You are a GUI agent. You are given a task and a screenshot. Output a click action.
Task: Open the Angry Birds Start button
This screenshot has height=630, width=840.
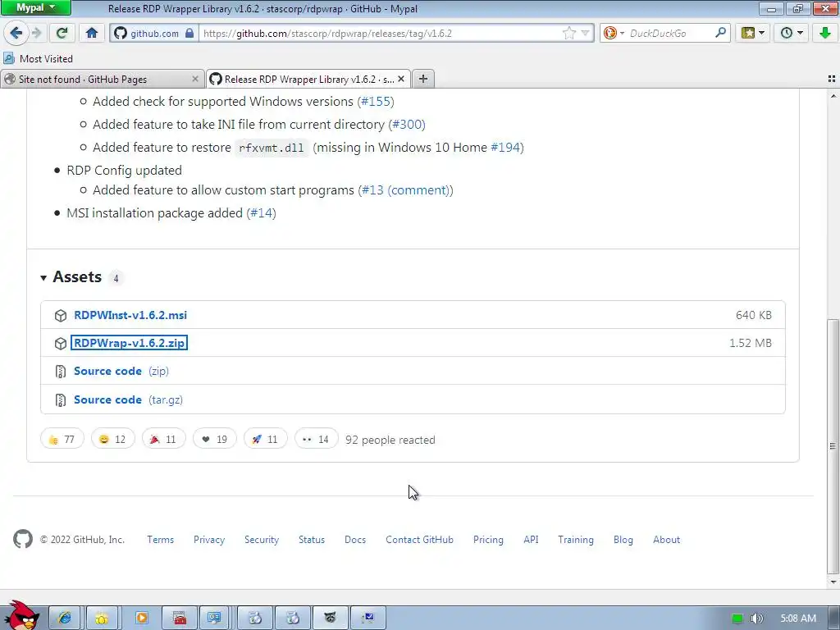point(21,616)
